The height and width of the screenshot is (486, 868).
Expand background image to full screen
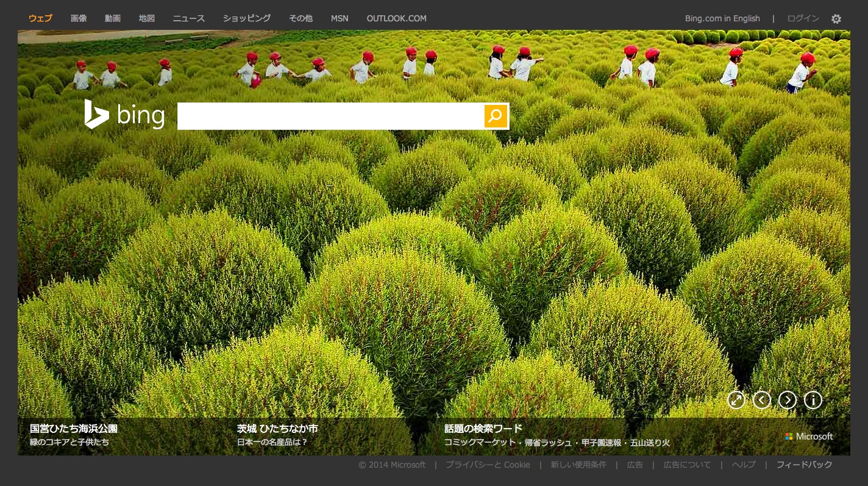736,400
